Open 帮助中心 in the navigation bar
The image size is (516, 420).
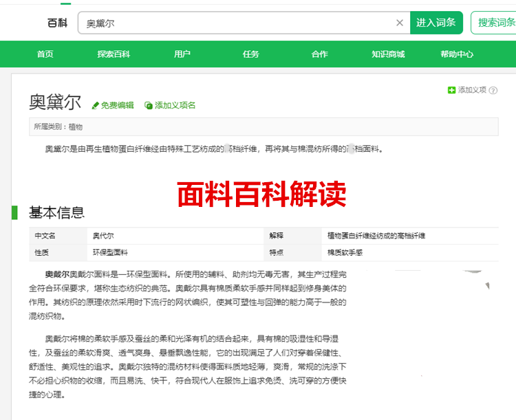[457, 54]
